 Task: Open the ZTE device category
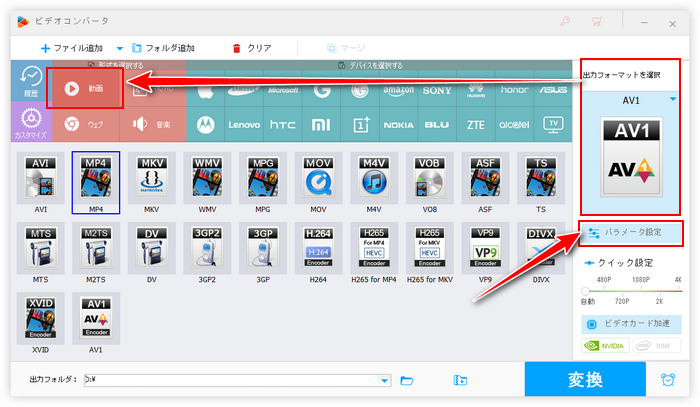click(475, 125)
